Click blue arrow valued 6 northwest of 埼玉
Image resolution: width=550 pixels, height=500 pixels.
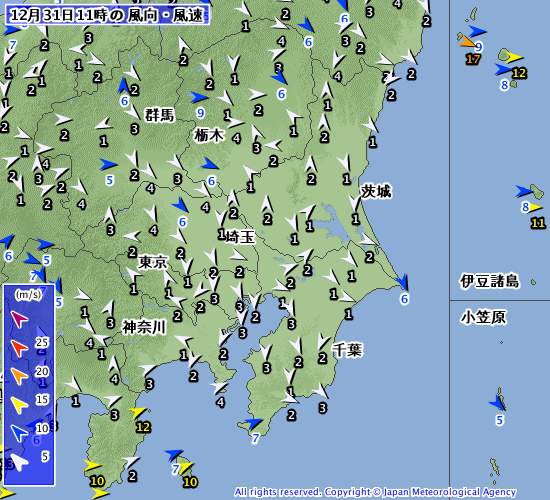tap(180, 205)
